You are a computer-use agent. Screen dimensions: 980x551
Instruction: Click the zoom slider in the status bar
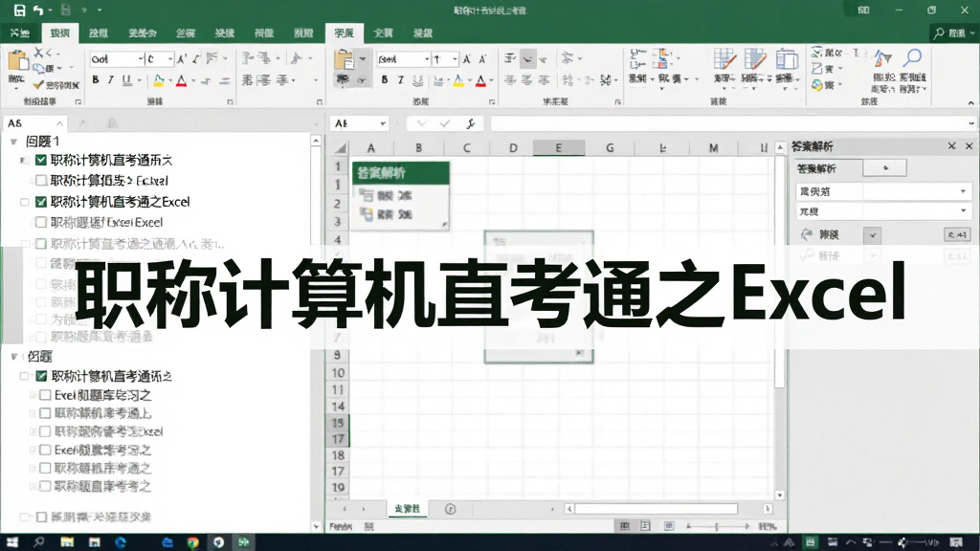(718, 526)
